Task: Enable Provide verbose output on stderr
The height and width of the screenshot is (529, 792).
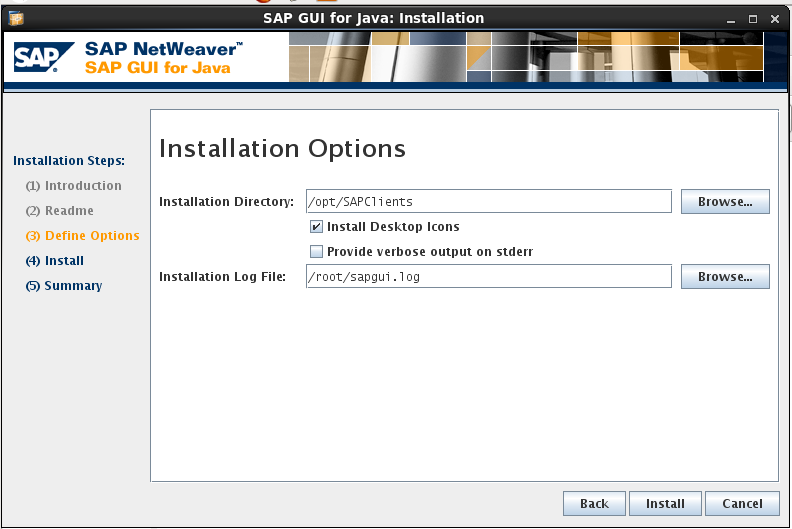Action: (x=316, y=252)
